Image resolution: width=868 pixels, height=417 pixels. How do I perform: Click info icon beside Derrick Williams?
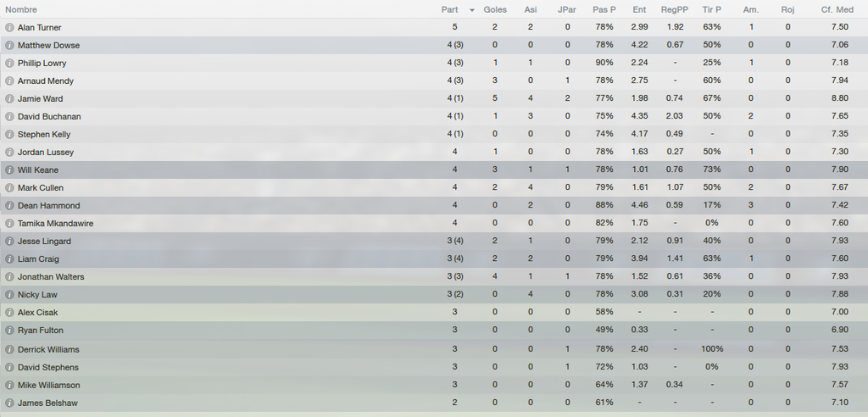coord(9,349)
